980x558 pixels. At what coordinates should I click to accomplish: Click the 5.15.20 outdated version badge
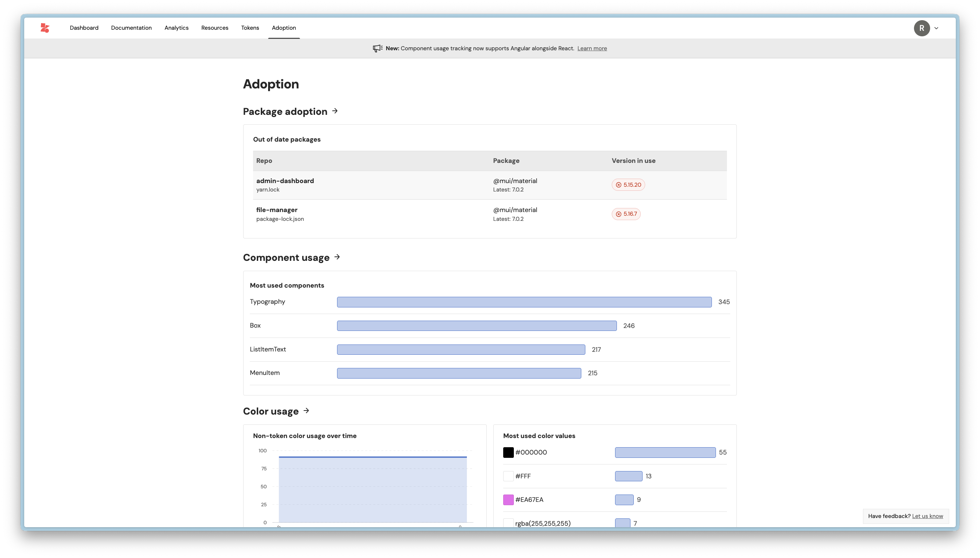coord(628,185)
